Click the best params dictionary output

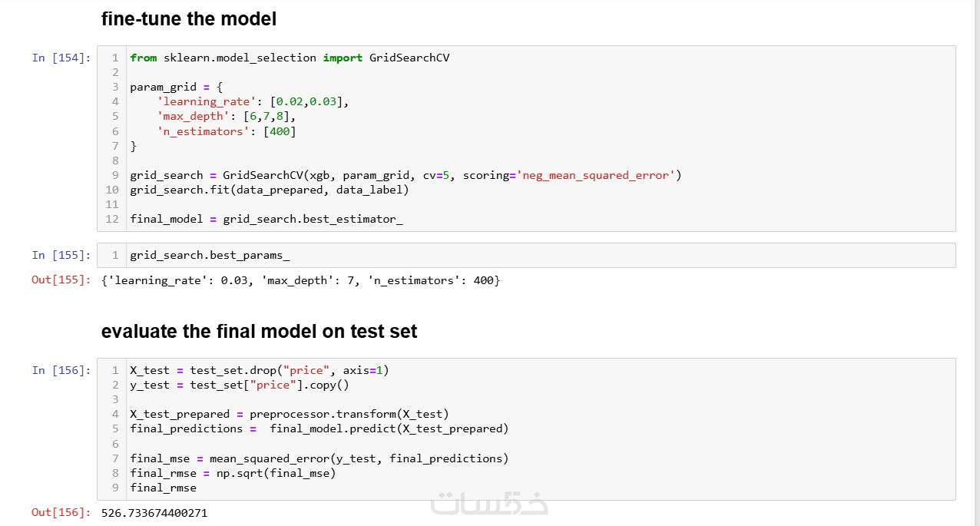[x=300, y=280]
